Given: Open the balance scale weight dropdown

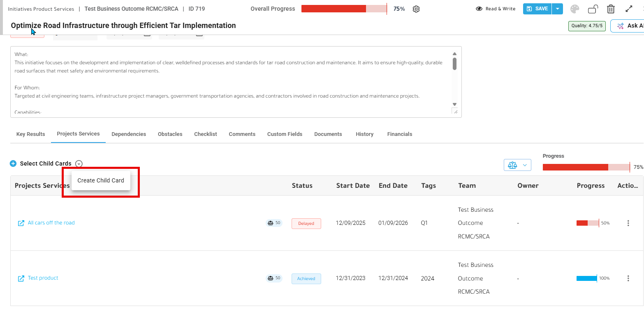Looking at the screenshot, I should [x=517, y=165].
